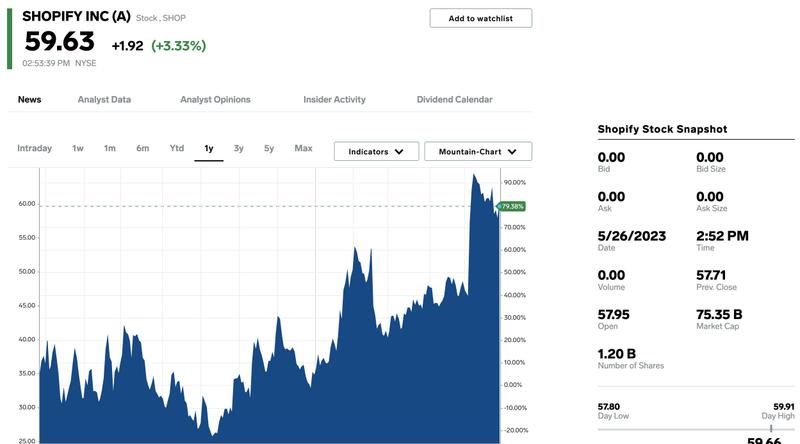This screenshot has height=444, width=800.
Task: Select the Intraday chart range
Action: [34, 148]
